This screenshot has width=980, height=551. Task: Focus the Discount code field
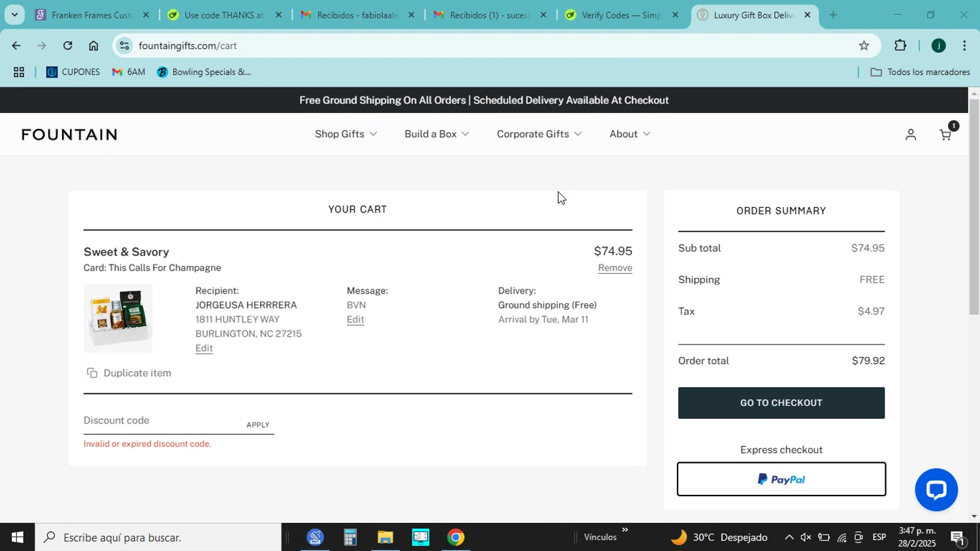[x=162, y=421]
